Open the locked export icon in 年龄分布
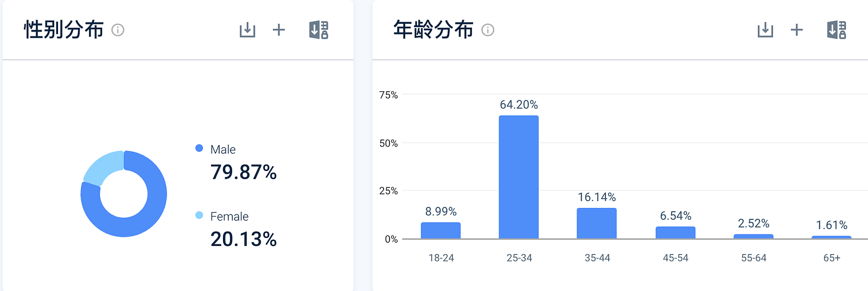 point(837,30)
